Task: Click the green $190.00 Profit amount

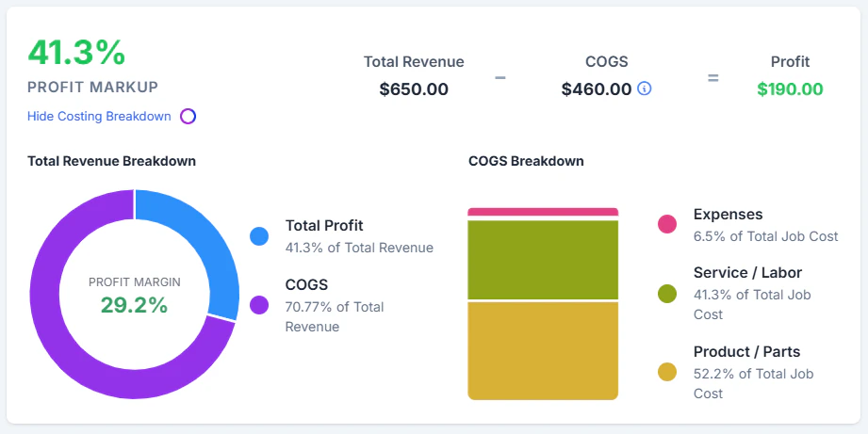Action: [790, 89]
